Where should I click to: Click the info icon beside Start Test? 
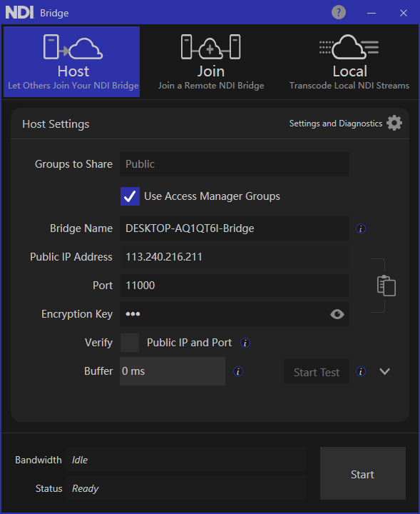pos(361,371)
